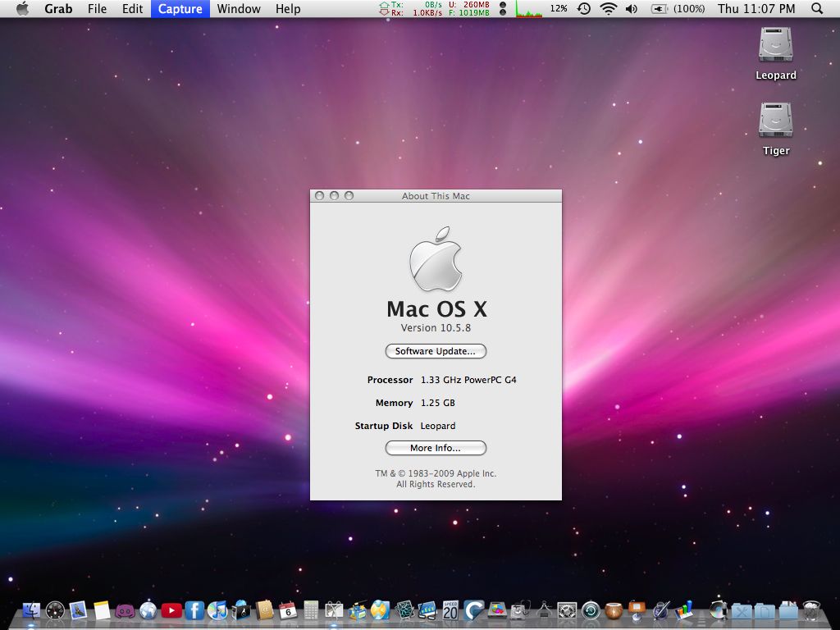
Task: Launch the globe web browser in Dock
Action: pyautogui.click(x=148, y=610)
